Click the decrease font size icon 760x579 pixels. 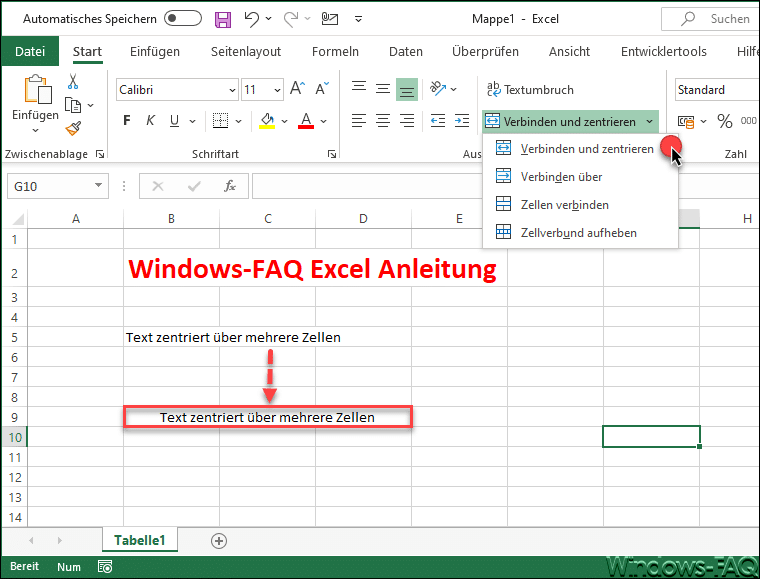click(322, 89)
